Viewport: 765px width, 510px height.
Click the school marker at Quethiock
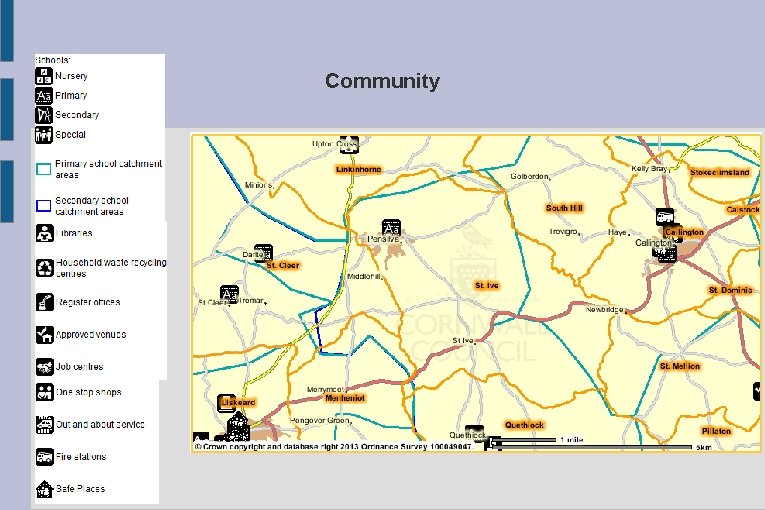[474, 432]
